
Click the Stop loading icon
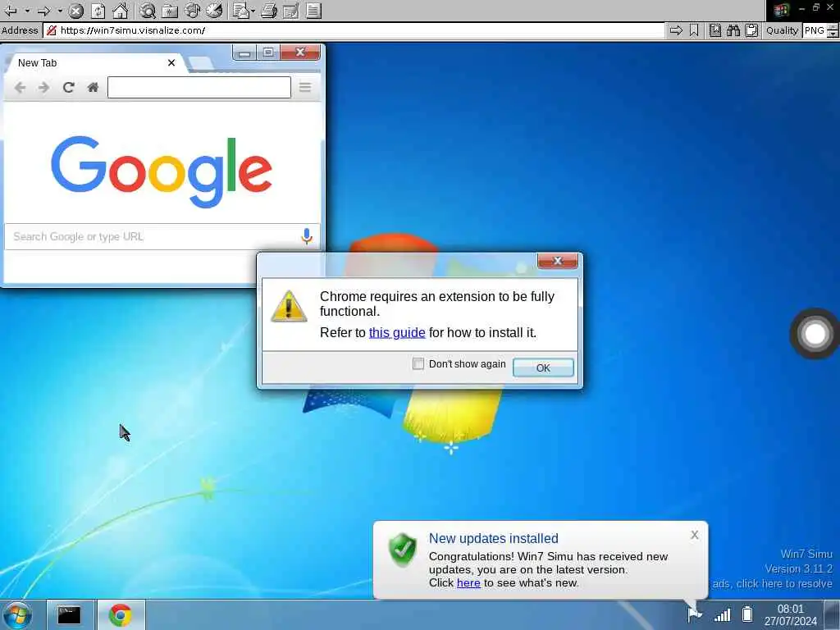(76, 11)
